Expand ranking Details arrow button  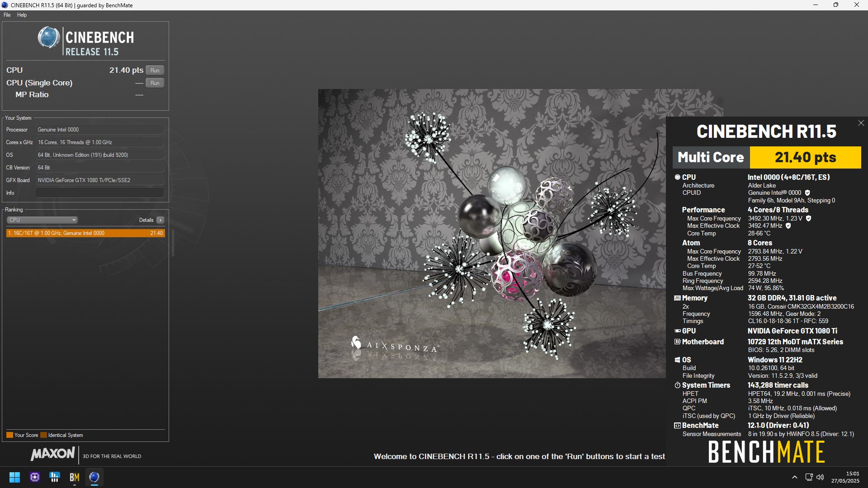[x=160, y=220]
